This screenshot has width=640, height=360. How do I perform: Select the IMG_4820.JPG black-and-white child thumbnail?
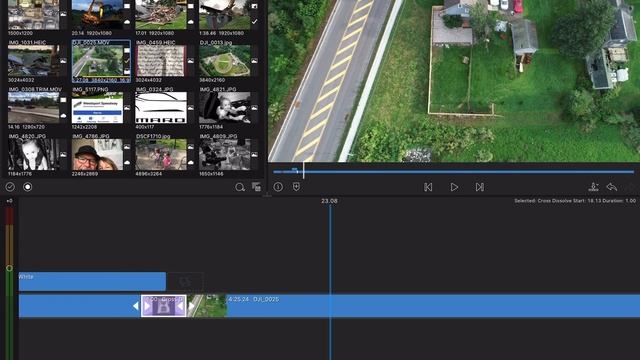(33, 155)
